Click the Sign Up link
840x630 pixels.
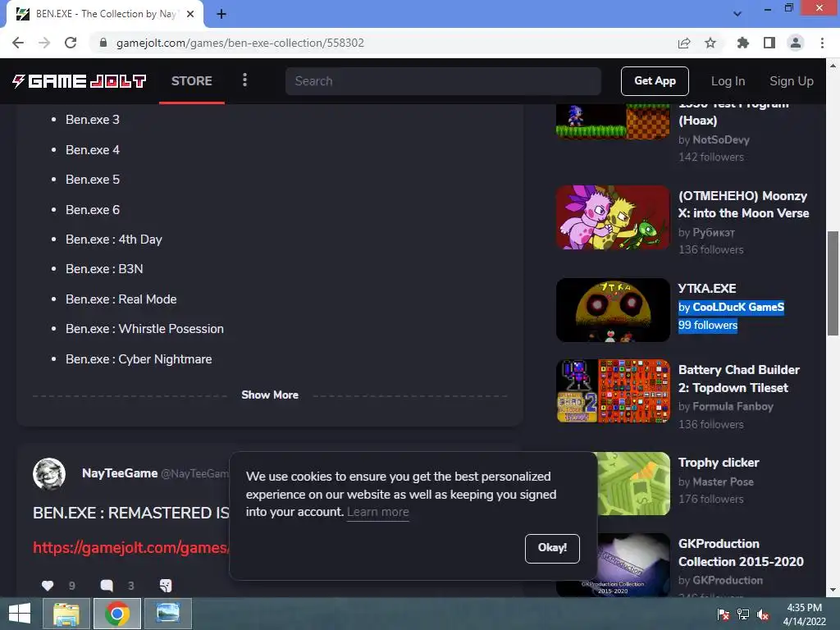(x=792, y=81)
